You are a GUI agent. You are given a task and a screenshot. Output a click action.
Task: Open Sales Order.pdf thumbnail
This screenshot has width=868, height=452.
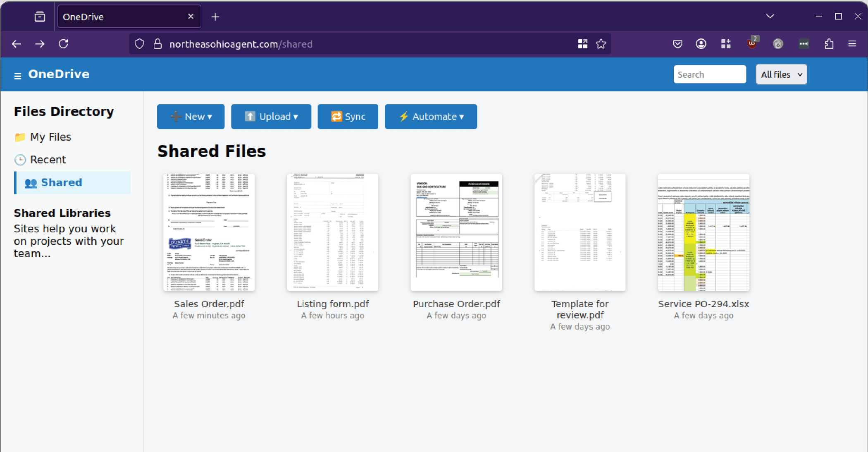[x=209, y=232]
